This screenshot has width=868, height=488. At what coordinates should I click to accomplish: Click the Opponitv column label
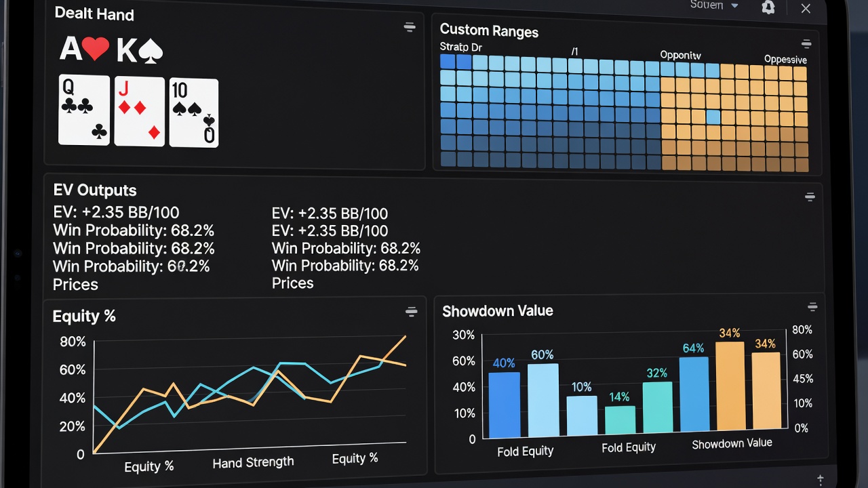click(x=680, y=55)
